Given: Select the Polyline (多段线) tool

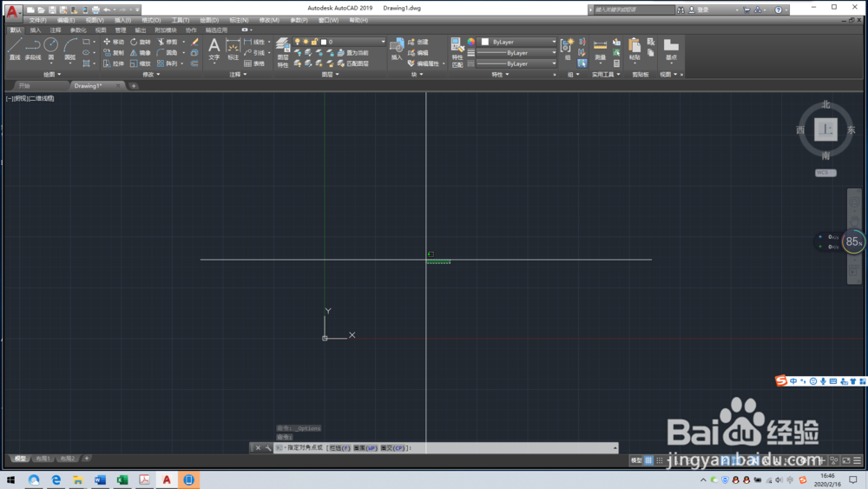Looking at the screenshot, I should point(33,49).
